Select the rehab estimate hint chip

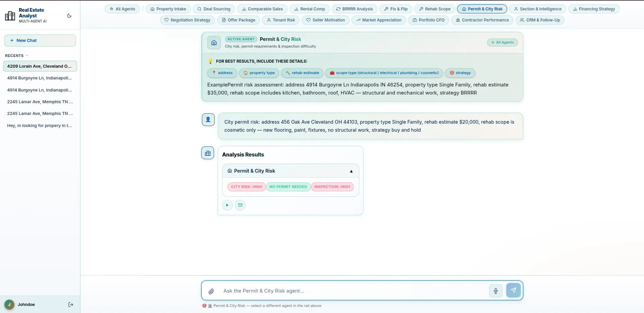(x=302, y=73)
